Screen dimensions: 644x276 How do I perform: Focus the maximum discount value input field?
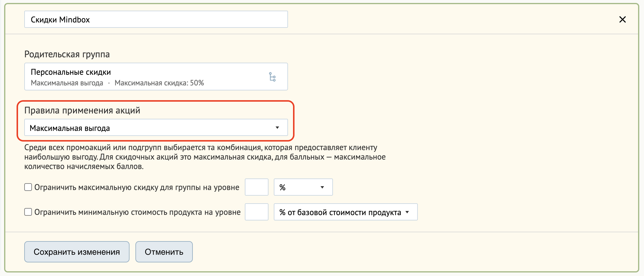click(x=257, y=187)
